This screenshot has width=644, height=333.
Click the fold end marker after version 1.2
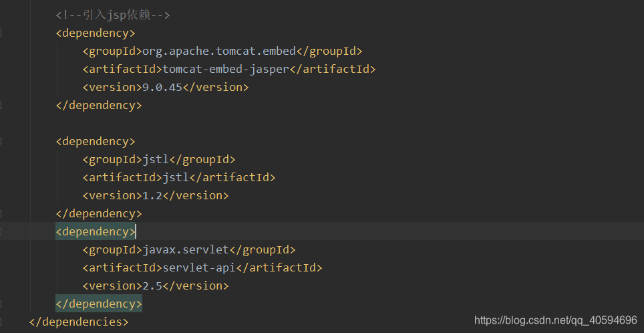(x=1, y=214)
